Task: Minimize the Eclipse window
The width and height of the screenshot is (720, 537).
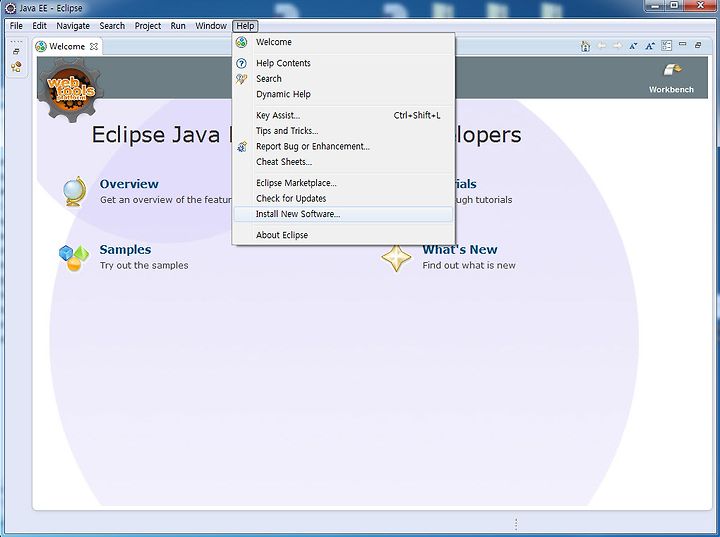Action: pos(655,6)
